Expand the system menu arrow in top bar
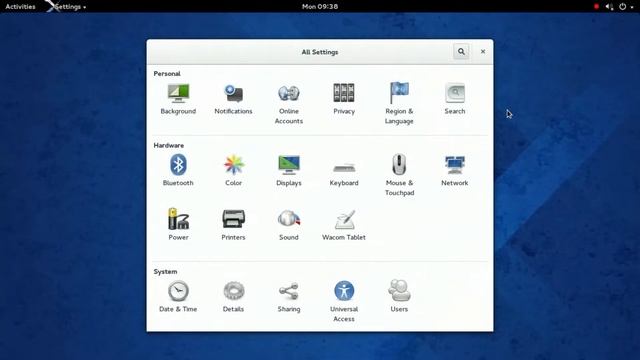The image size is (640, 360). click(x=632, y=7)
